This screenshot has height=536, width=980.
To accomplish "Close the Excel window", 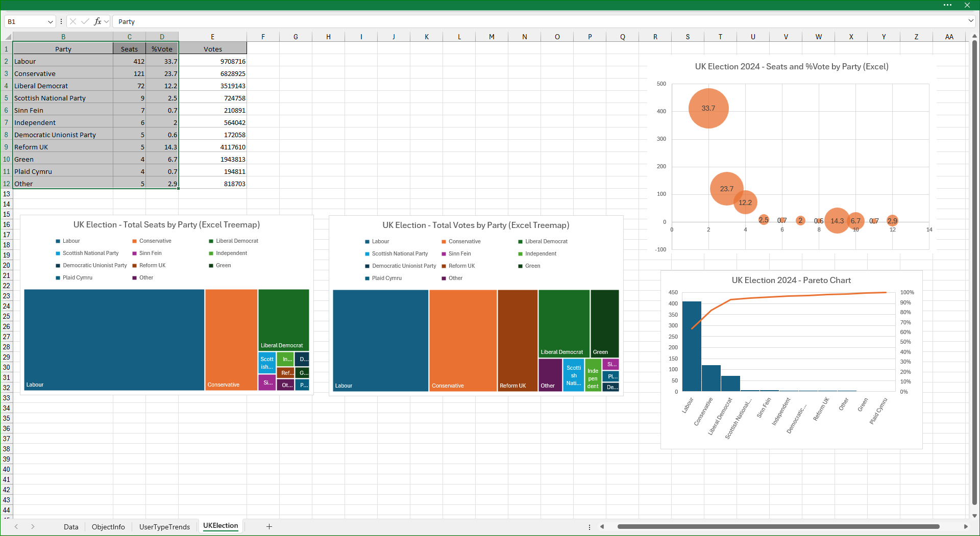I will 967,5.
